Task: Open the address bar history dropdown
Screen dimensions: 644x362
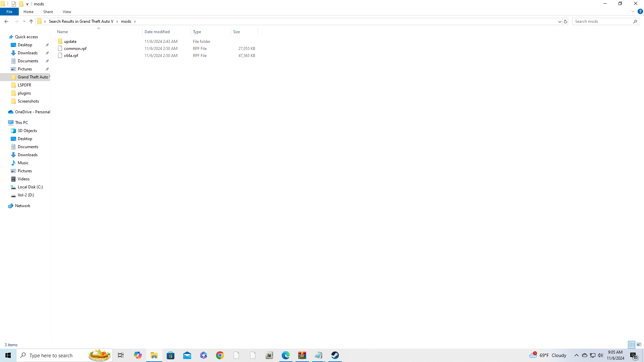Action: (559, 21)
